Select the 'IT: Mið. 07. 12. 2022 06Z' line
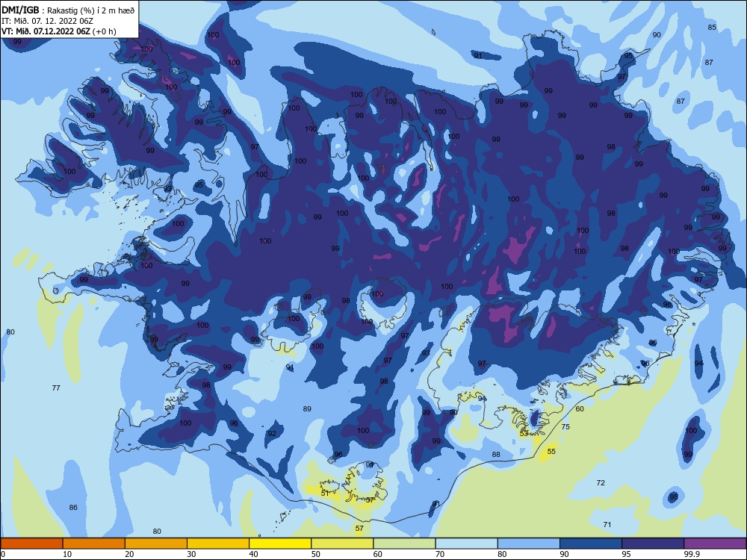The image size is (747, 560). (48, 21)
